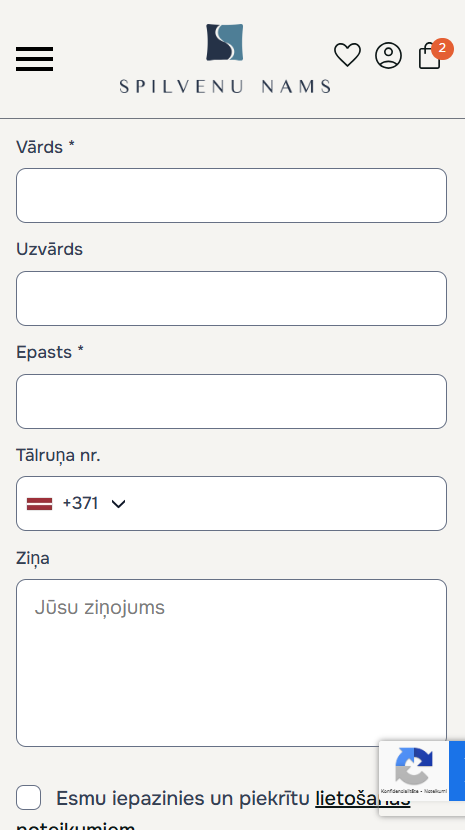Click the Tālruņa nr. label
Image resolution: width=465 pixels, height=830 pixels.
[58, 455]
